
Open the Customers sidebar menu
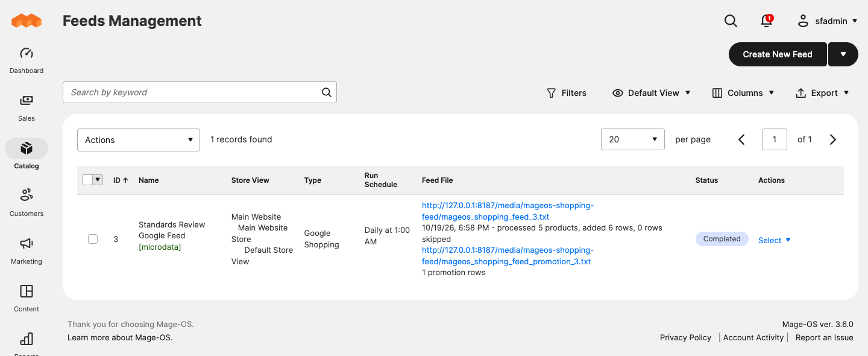[x=27, y=203]
